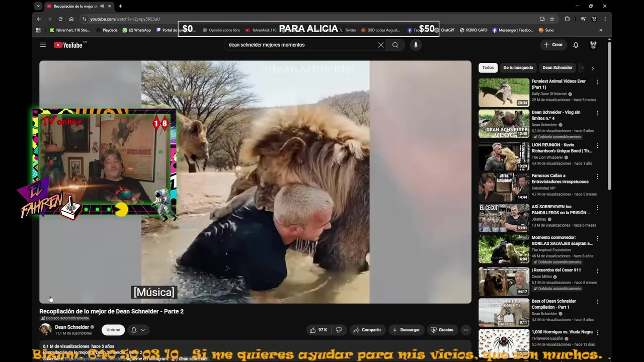Screen dimensions: 644x362
Task: Open options for LION REUNION video
Action: point(597,146)
